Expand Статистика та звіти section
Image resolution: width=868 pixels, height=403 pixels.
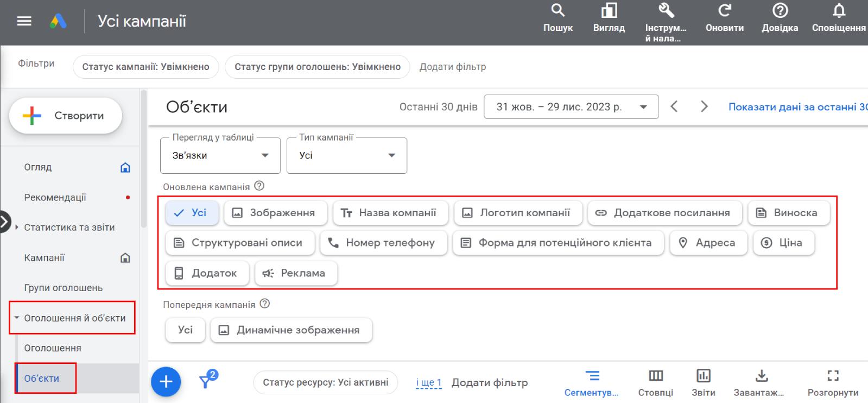pos(69,228)
